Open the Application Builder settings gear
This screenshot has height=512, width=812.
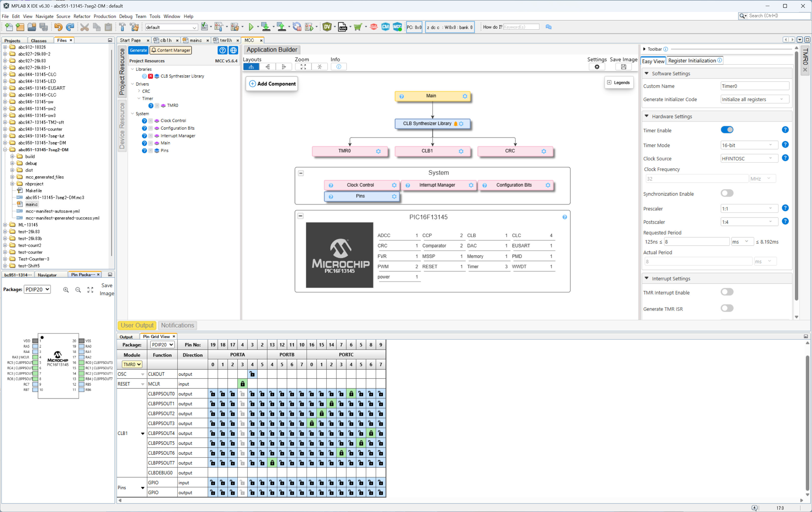[597, 67]
